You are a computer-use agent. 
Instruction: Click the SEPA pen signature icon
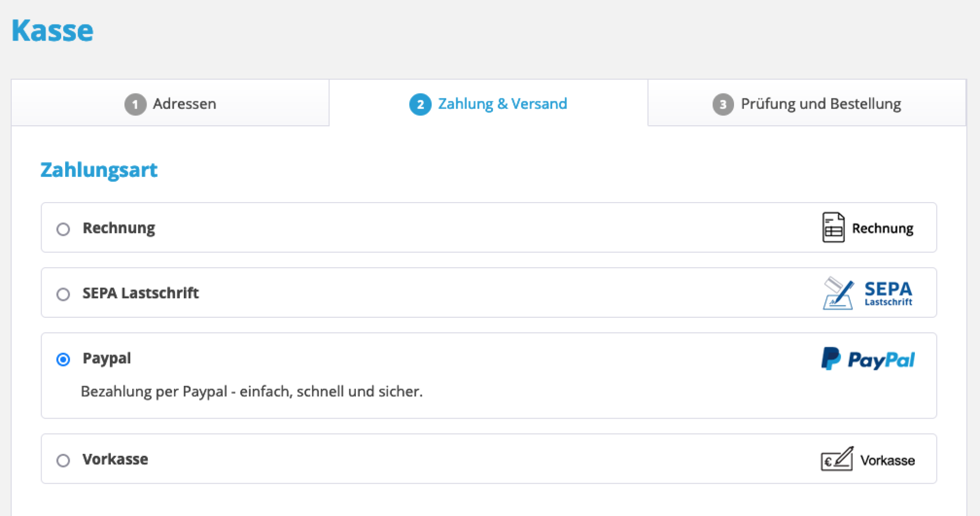[838, 293]
